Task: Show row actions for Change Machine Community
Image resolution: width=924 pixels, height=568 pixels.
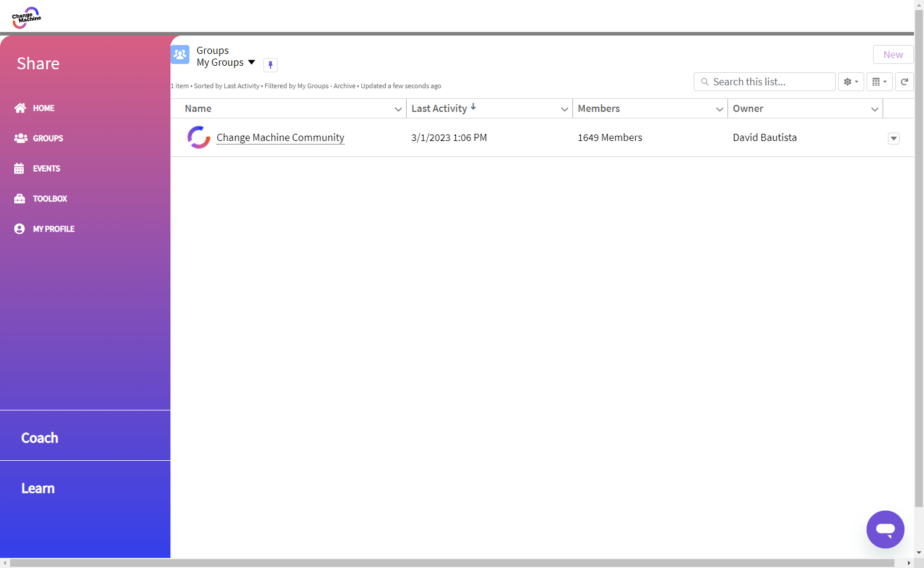Action: [x=893, y=139]
